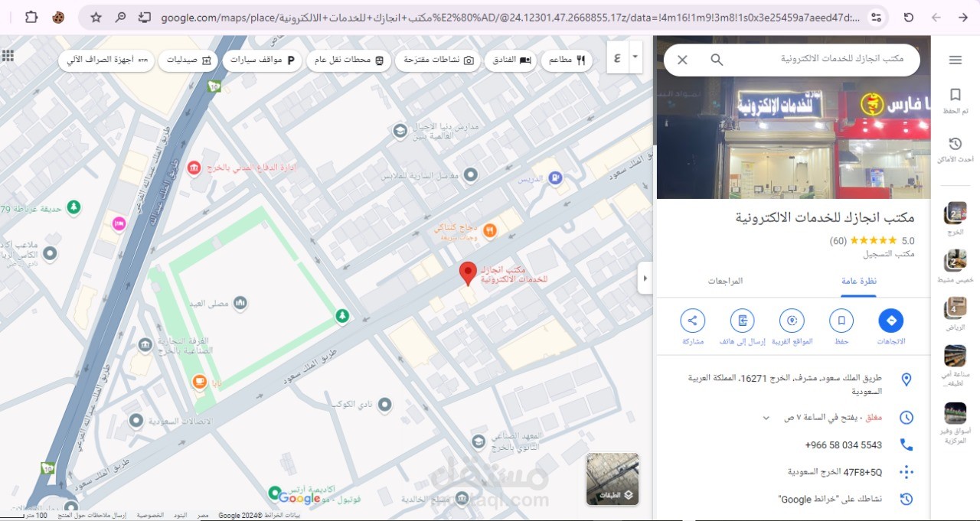Open the Google apps grid on map
Image resolution: width=980 pixels, height=521 pixels.
pyautogui.click(x=8, y=56)
